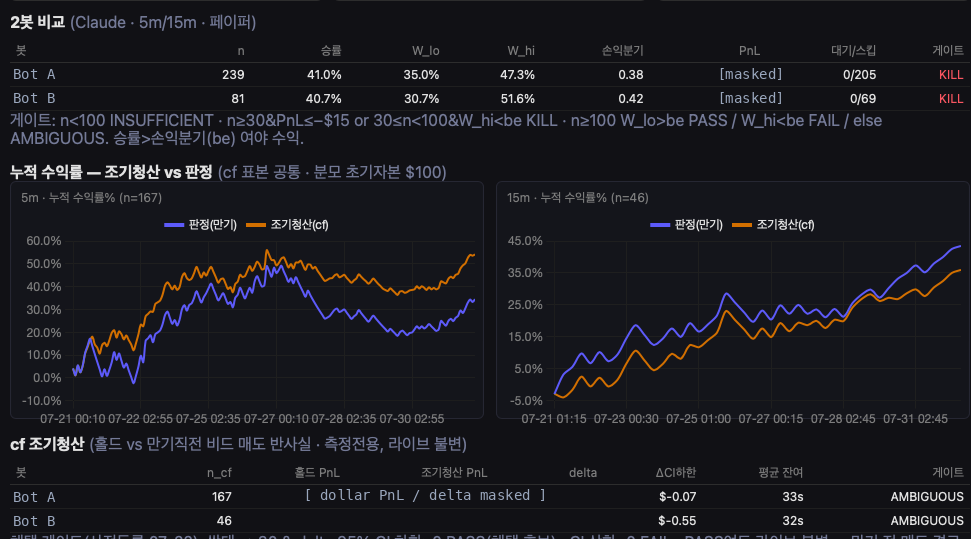Toggle the orange 조기청산(cf) legend in 5m chart
971x539 pixels.
287,225
